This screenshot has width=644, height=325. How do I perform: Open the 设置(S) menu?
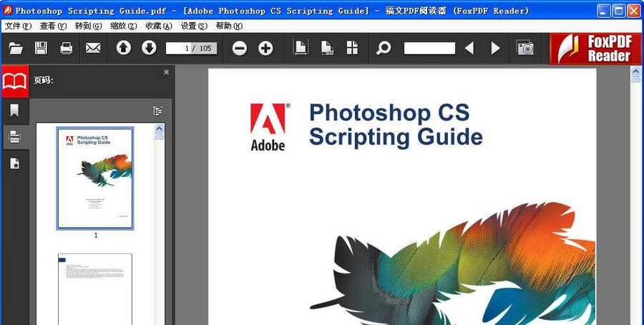(x=194, y=26)
